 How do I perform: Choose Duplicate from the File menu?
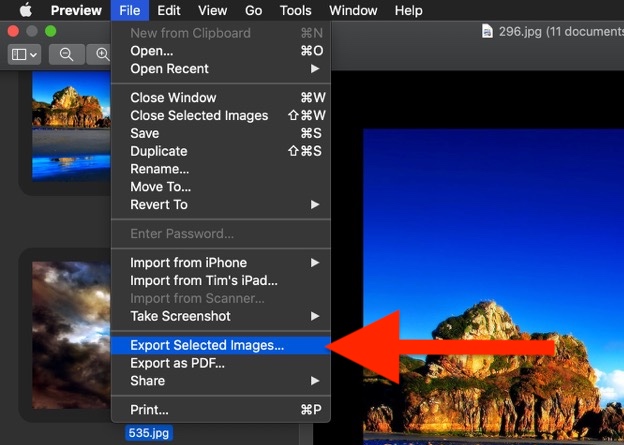coord(158,151)
